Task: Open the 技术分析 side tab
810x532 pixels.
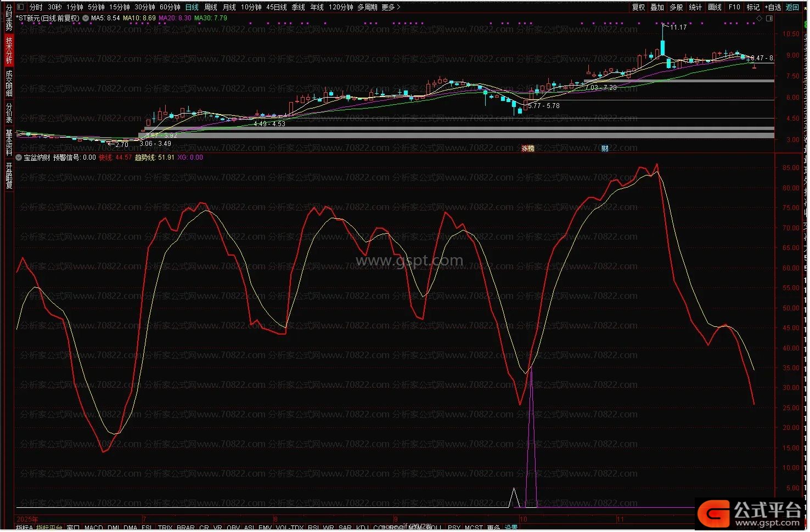Action: [x=9, y=50]
